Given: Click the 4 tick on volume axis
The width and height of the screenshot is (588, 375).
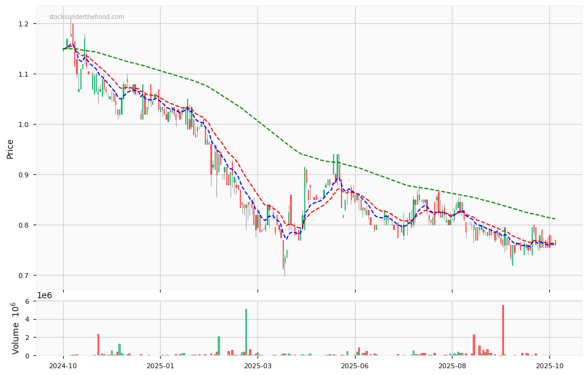Looking at the screenshot, I should (28, 319).
